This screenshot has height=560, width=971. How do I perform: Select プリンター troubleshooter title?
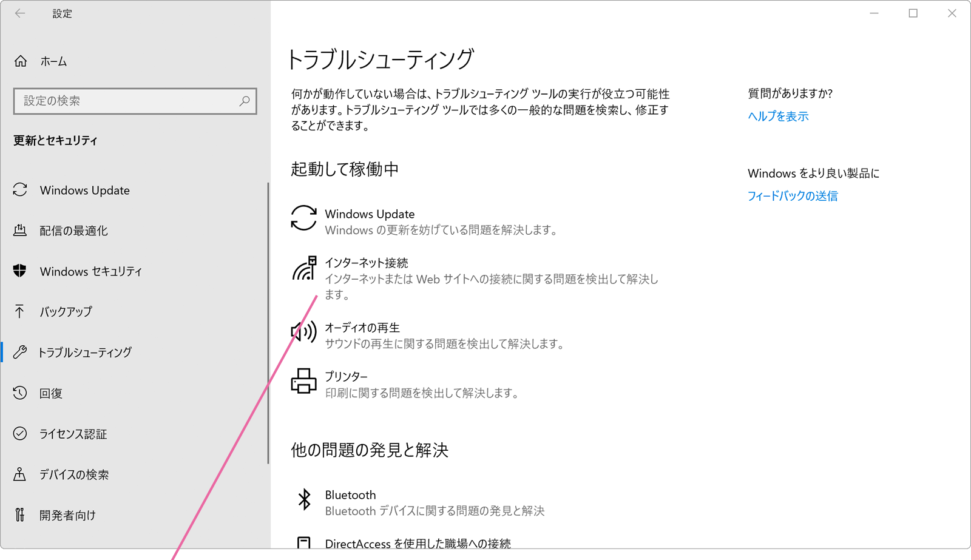tap(347, 376)
